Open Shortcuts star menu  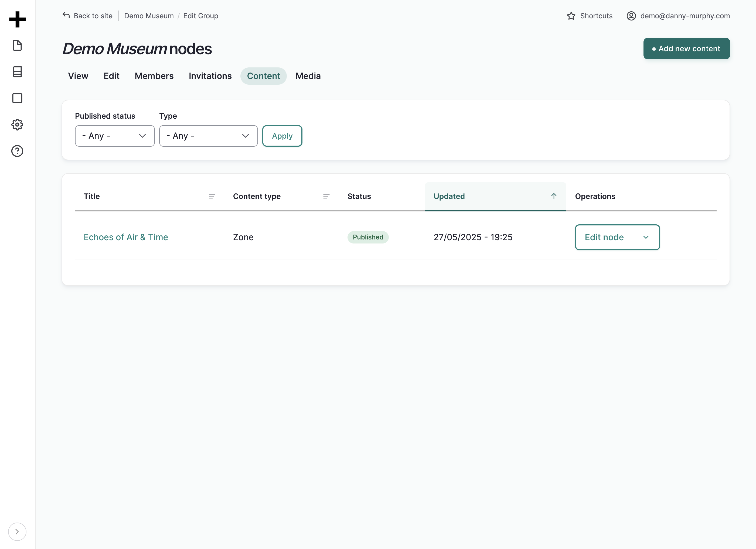[x=589, y=16]
